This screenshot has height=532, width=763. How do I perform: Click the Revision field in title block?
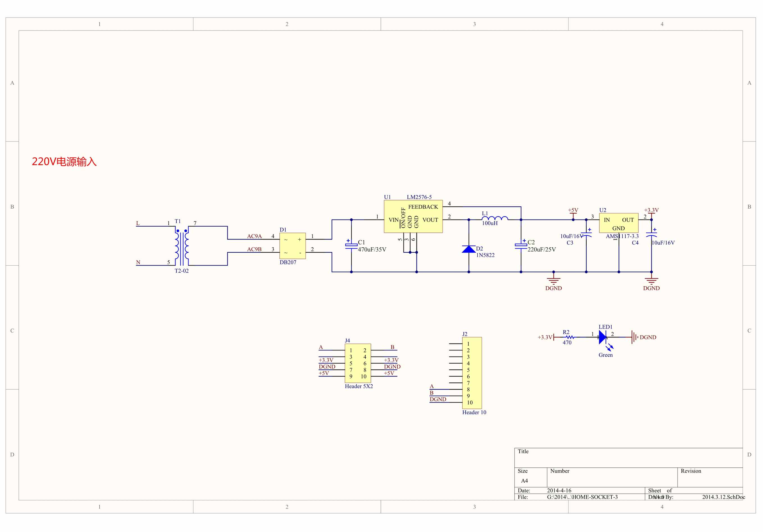[x=710, y=478]
